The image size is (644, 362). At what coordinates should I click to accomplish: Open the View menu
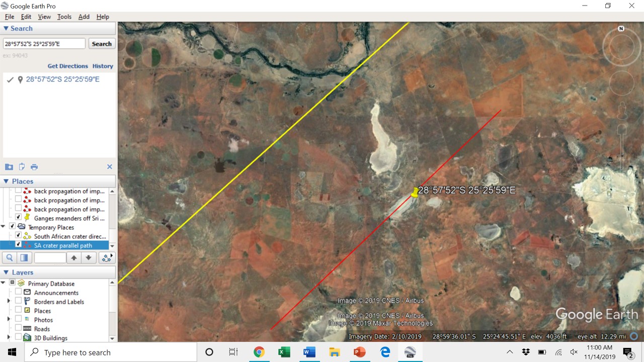pos(44,17)
